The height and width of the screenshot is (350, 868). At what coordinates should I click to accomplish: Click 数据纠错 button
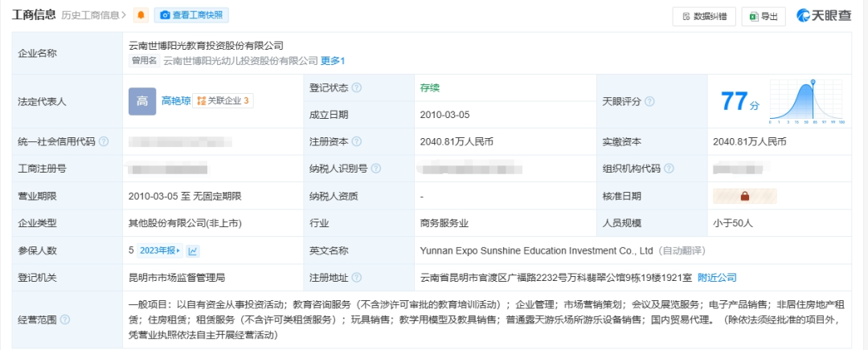tap(703, 17)
